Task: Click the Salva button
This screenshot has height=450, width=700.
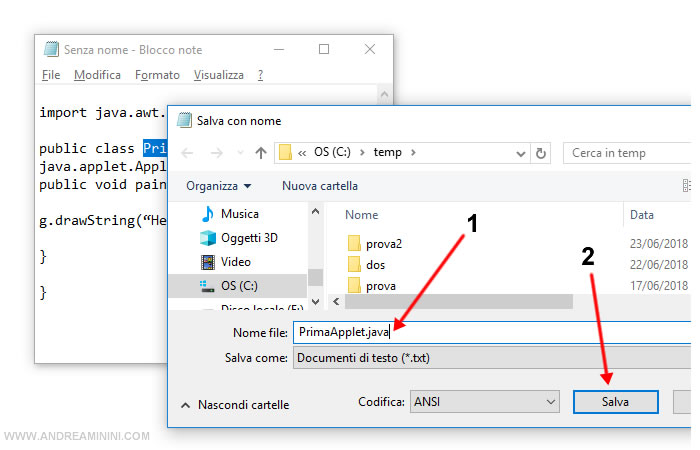Action: pyautogui.click(x=615, y=402)
